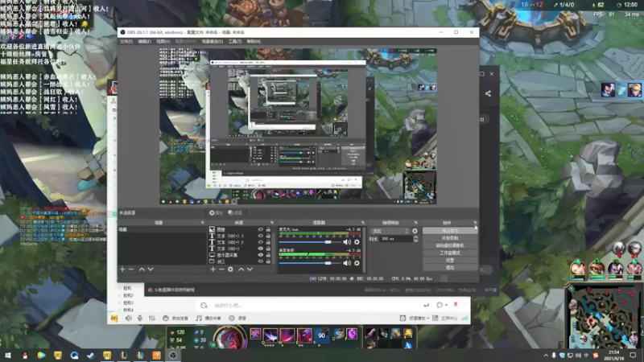The width and height of the screenshot is (644, 362).
Task: Toggle visibility of the 显示器采集 source
Action: coord(260,255)
